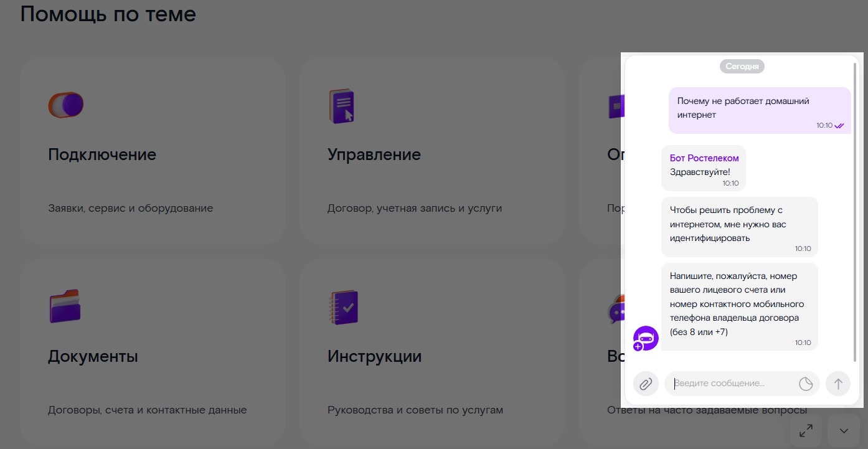
Task: Click the toggle icon on the Подключение card
Action: point(66,105)
